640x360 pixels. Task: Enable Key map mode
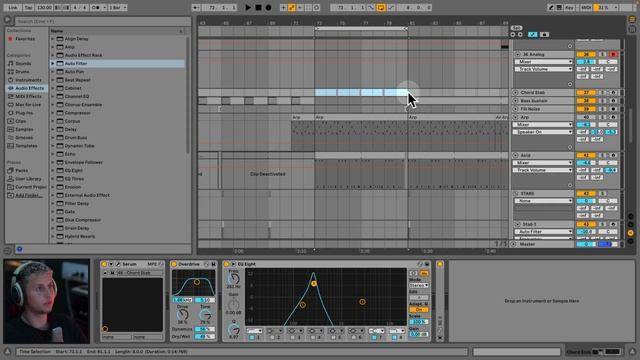tap(569, 7)
